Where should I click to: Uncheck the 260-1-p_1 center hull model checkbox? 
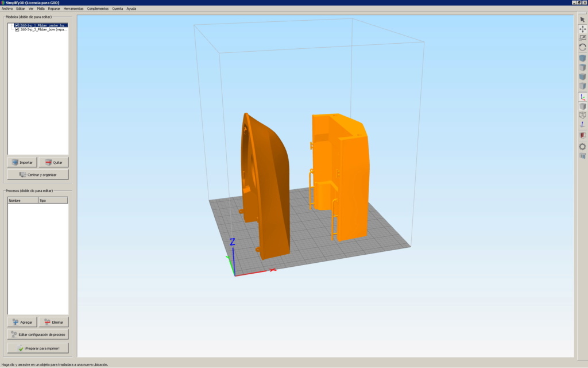(17, 25)
